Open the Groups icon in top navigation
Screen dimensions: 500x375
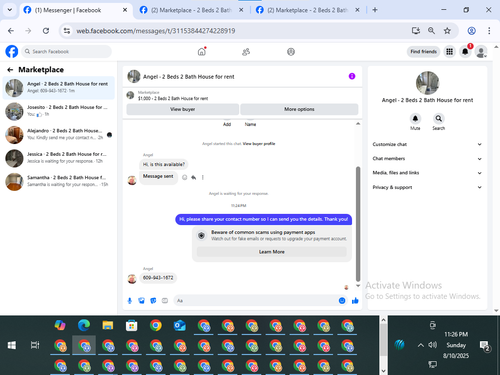tap(291, 52)
